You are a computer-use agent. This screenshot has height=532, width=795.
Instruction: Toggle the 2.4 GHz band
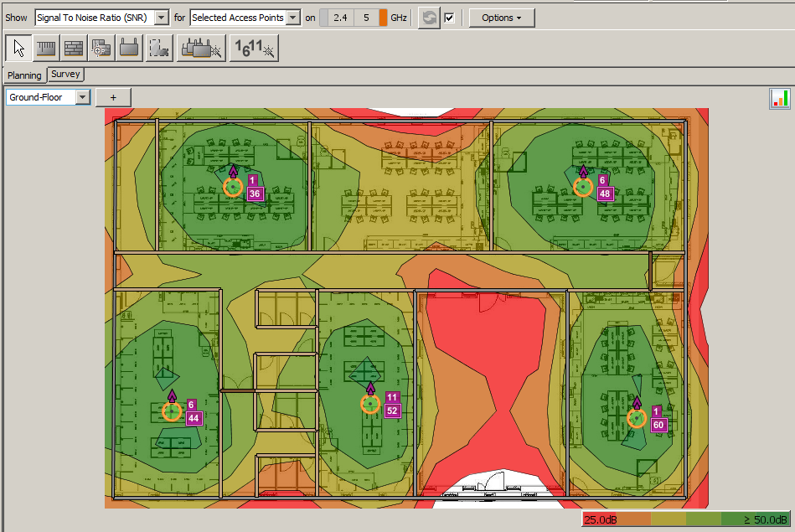pos(341,18)
